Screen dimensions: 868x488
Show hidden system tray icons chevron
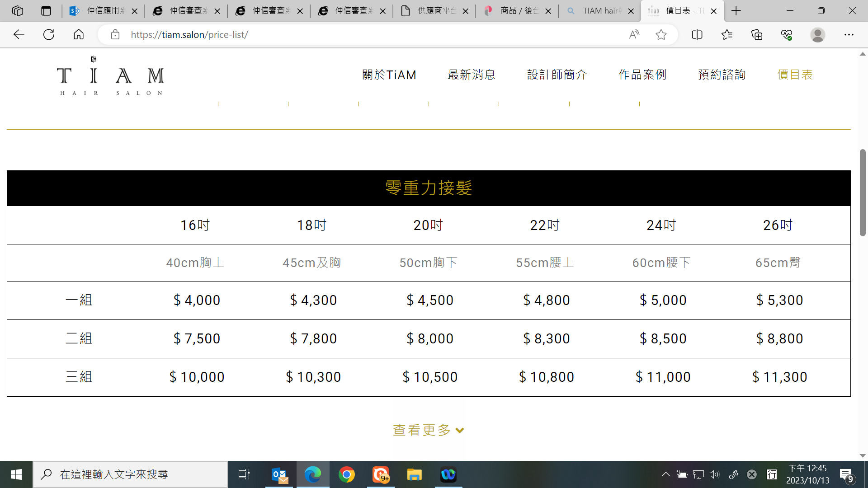pyautogui.click(x=665, y=474)
